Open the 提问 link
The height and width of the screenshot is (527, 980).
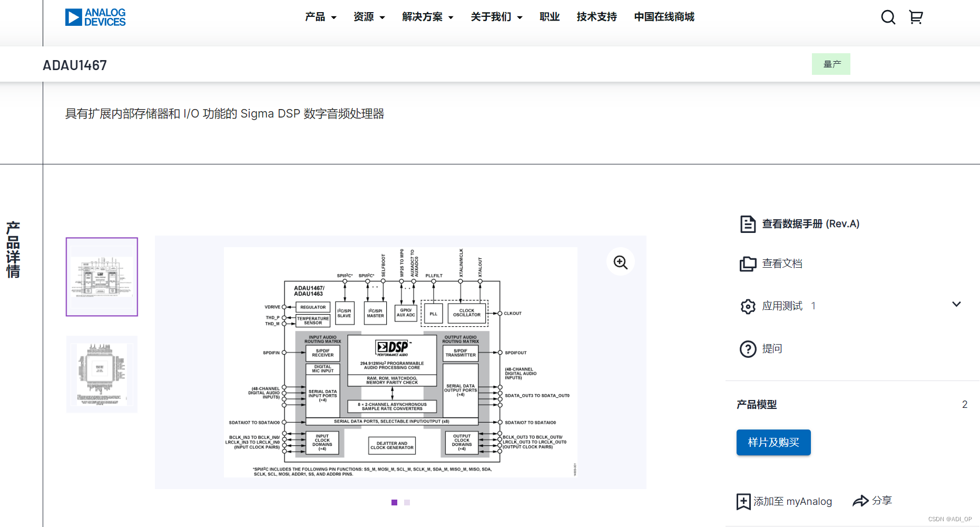(772, 349)
